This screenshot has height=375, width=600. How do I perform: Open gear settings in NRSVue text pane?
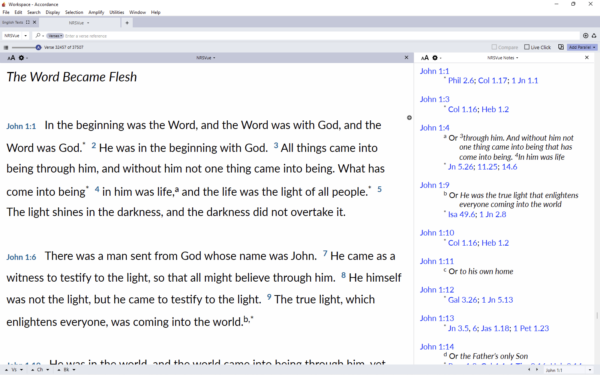pos(21,58)
